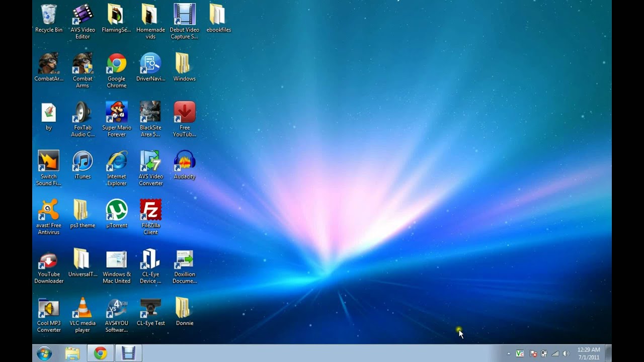The width and height of the screenshot is (644, 362).
Task: Select the AVS4YOU Software shortcut
Action: [x=116, y=315]
